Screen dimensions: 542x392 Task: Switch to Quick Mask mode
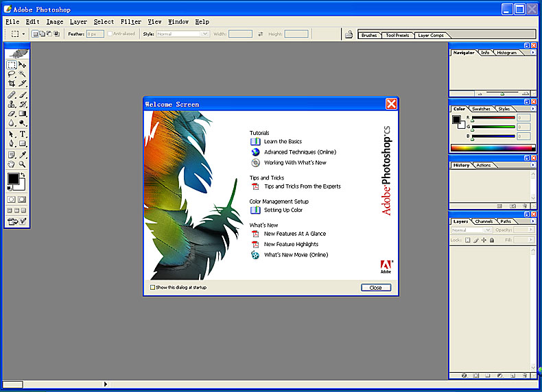pyautogui.click(x=22, y=199)
